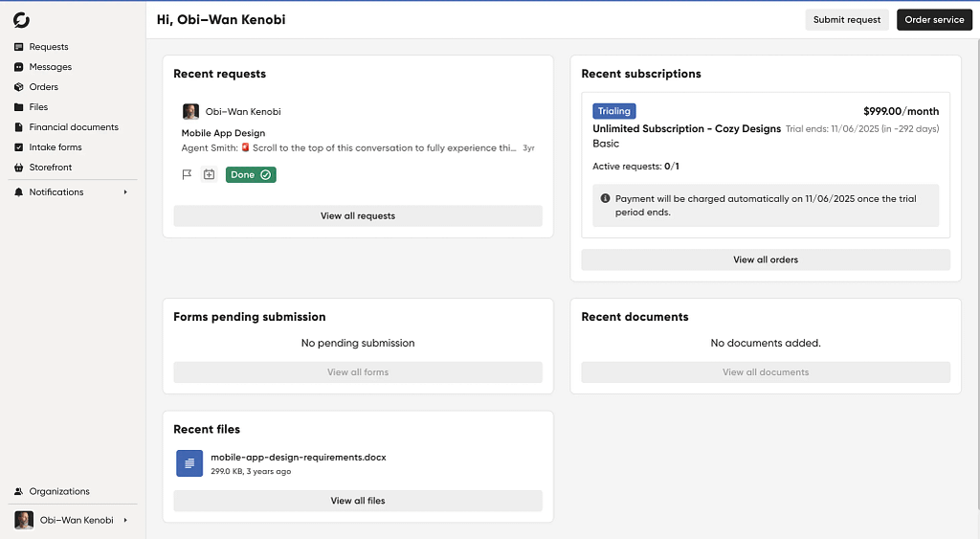Image resolution: width=980 pixels, height=539 pixels.
Task: Click the Submit request button
Action: pos(847,19)
